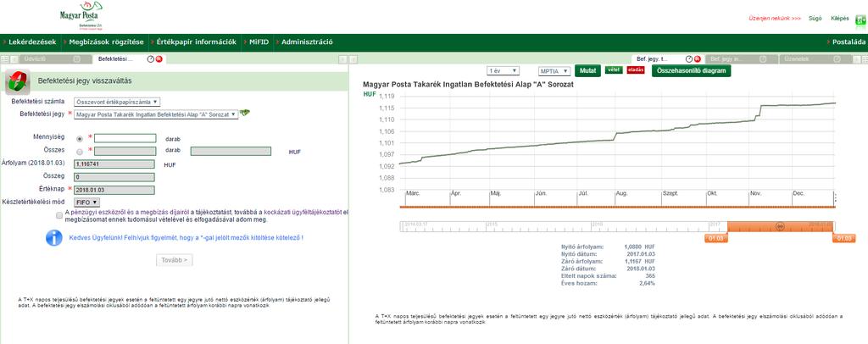Image resolution: width=868 pixels, height=344 pixels.
Task: Open the Lekérdezések menu
Action: pos(32,42)
